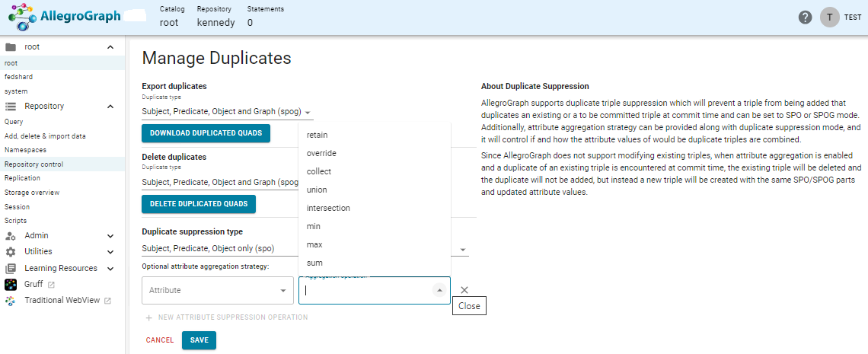The height and width of the screenshot is (354, 868).
Task: Click inside the Aggregation operation input field
Action: [x=365, y=290]
